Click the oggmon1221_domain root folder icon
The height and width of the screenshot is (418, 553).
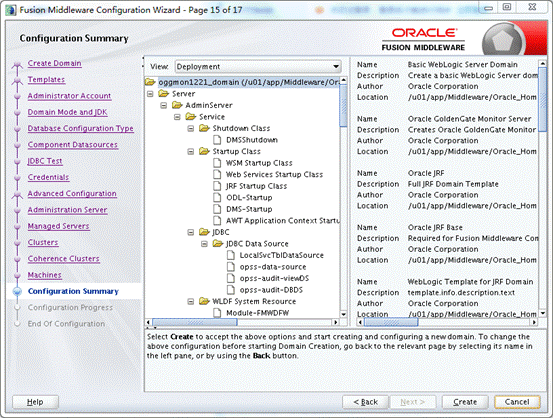[150, 82]
